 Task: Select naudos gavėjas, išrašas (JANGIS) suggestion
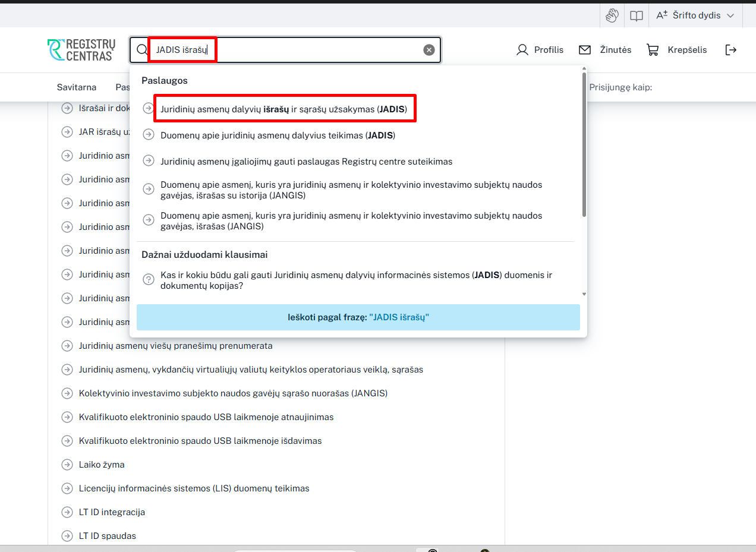click(x=351, y=220)
